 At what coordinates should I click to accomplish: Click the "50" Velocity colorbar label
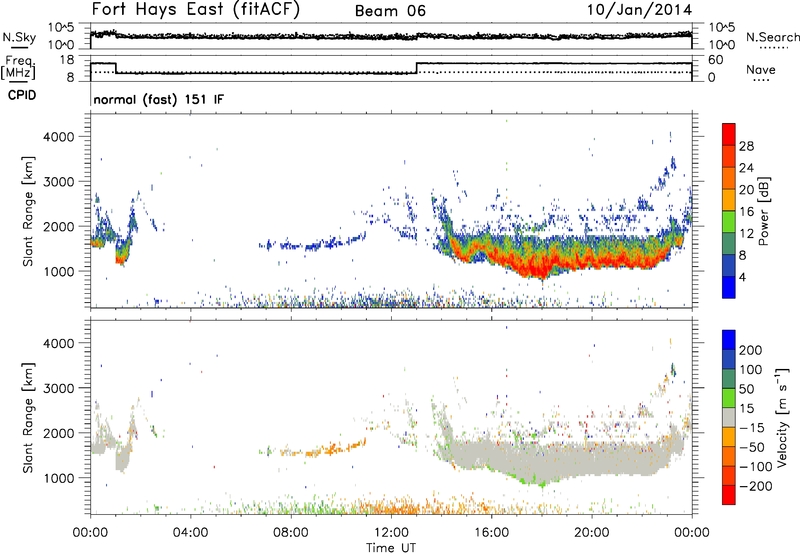746,389
